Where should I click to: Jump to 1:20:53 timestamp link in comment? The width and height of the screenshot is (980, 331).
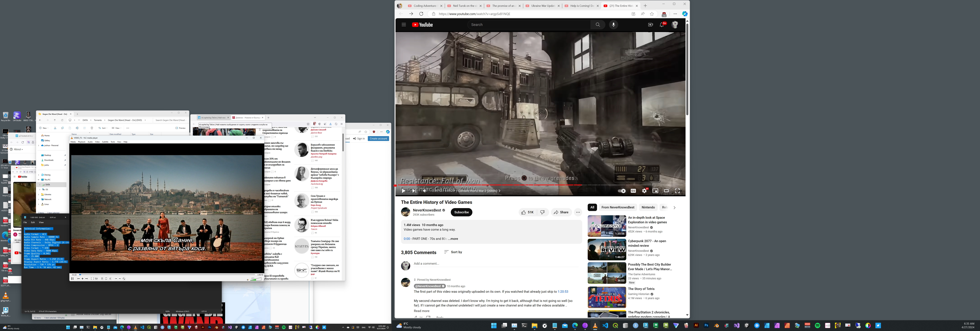click(563, 292)
